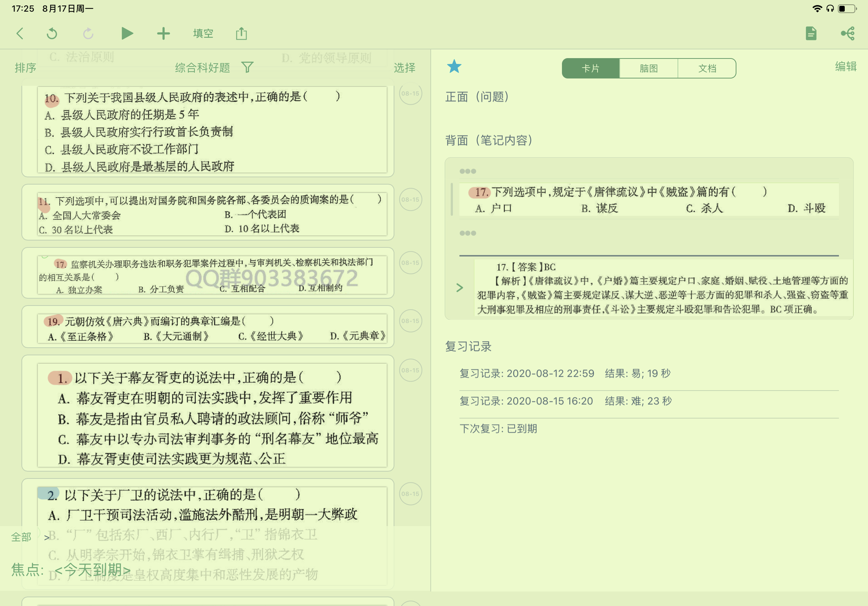
Task: Tap 综合科好题 deck title
Action: [x=202, y=68]
